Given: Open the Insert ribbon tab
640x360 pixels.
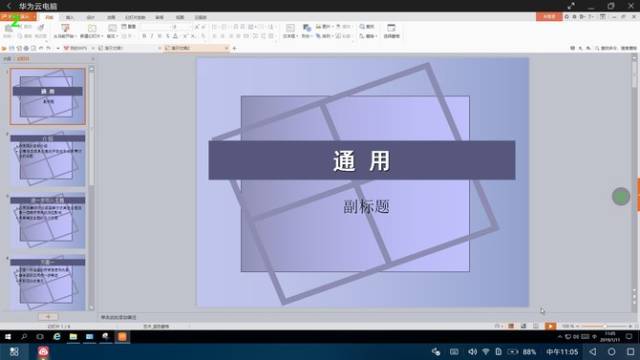Looking at the screenshot, I should pos(69,17).
